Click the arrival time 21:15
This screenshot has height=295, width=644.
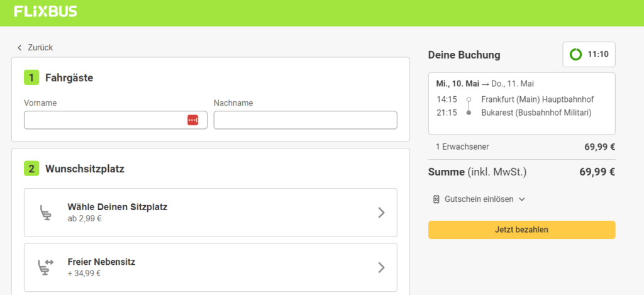click(447, 113)
